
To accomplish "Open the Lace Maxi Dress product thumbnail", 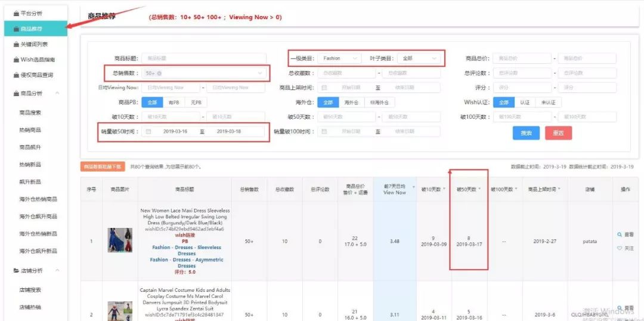I will point(120,240).
